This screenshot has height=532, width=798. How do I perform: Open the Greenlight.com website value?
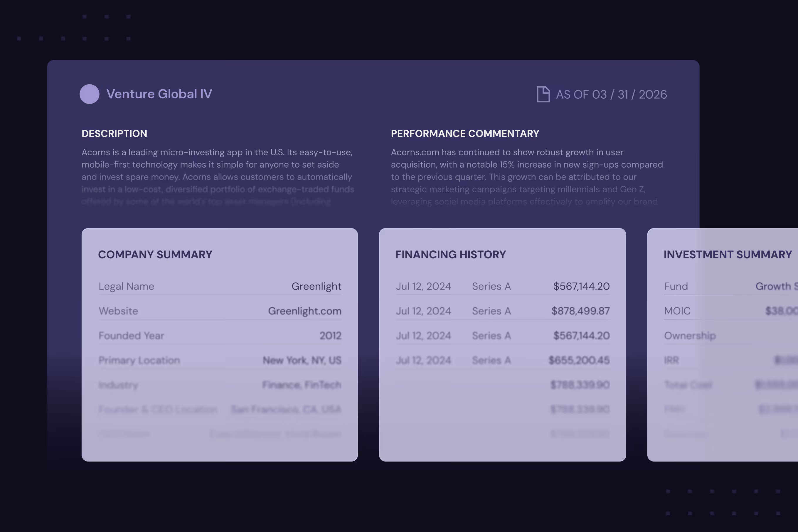(305, 311)
